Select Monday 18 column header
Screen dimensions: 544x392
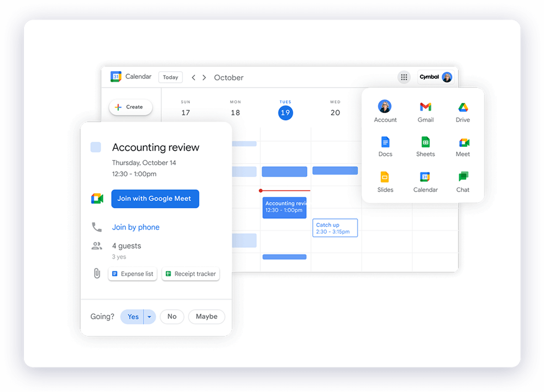point(236,109)
